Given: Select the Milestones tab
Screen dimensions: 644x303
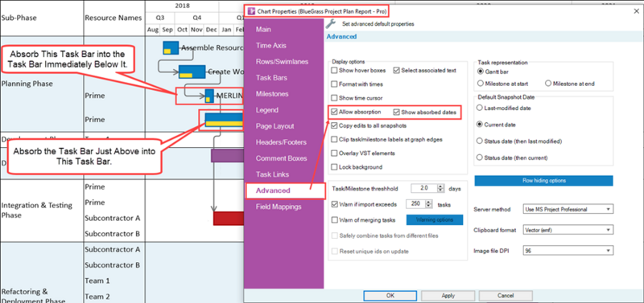Looking at the screenshot, I should (x=272, y=94).
